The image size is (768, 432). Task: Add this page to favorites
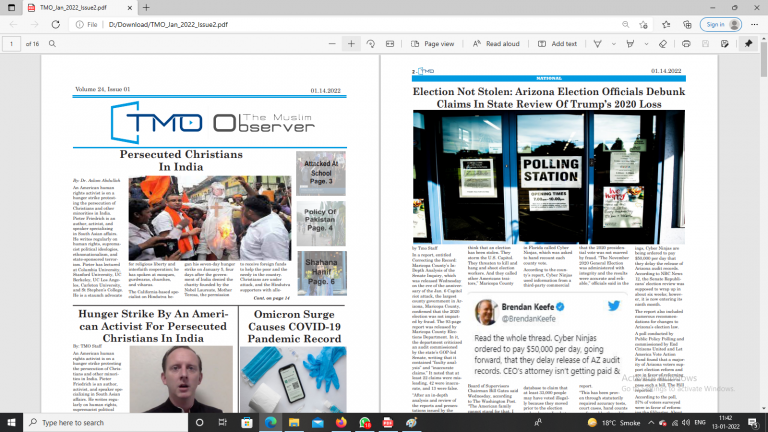pyautogui.click(x=644, y=24)
